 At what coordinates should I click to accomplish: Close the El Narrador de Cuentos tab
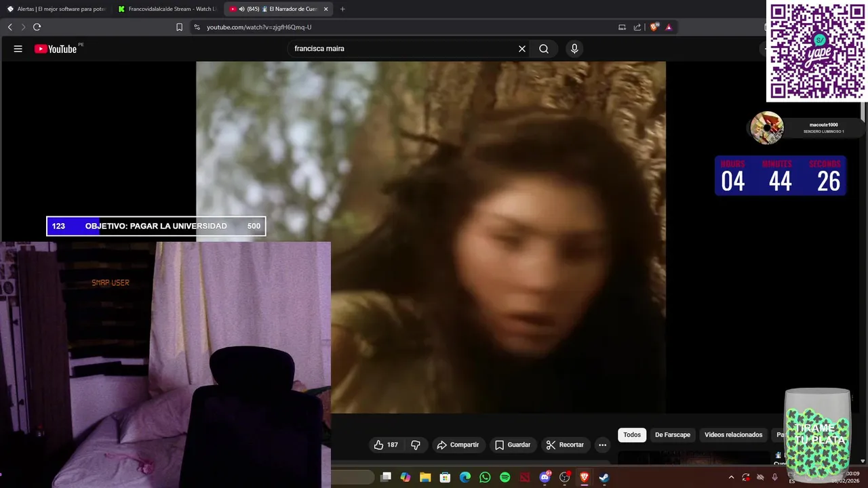[x=326, y=9]
